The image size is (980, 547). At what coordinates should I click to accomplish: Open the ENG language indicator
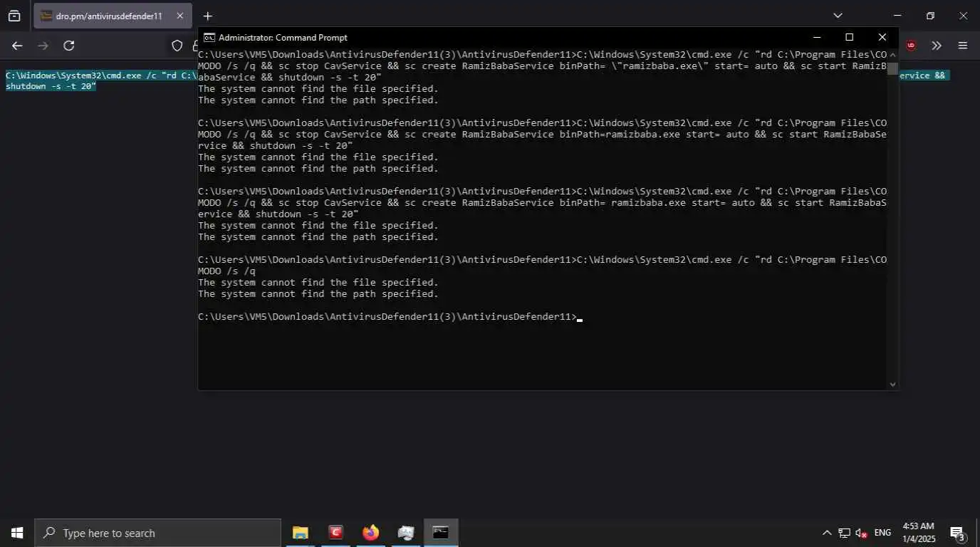pyautogui.click(x=882, y=533)
